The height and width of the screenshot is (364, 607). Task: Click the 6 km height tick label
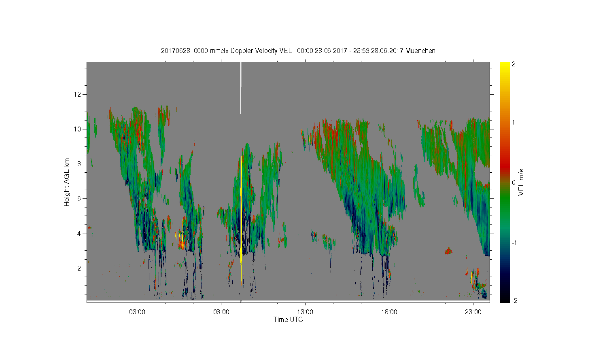click(80, 198)
